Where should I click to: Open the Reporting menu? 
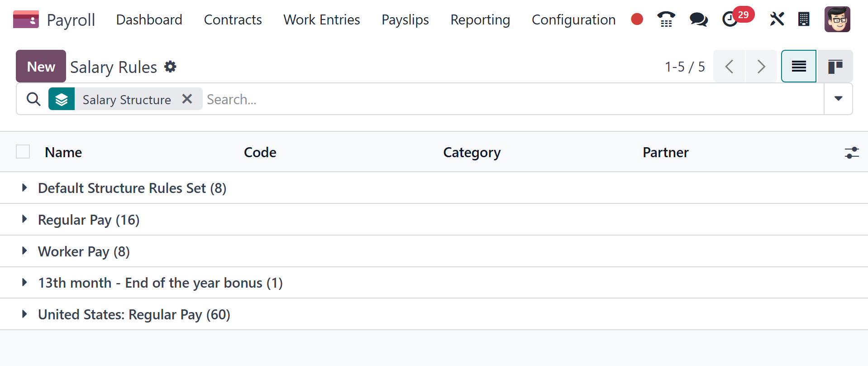480,19
